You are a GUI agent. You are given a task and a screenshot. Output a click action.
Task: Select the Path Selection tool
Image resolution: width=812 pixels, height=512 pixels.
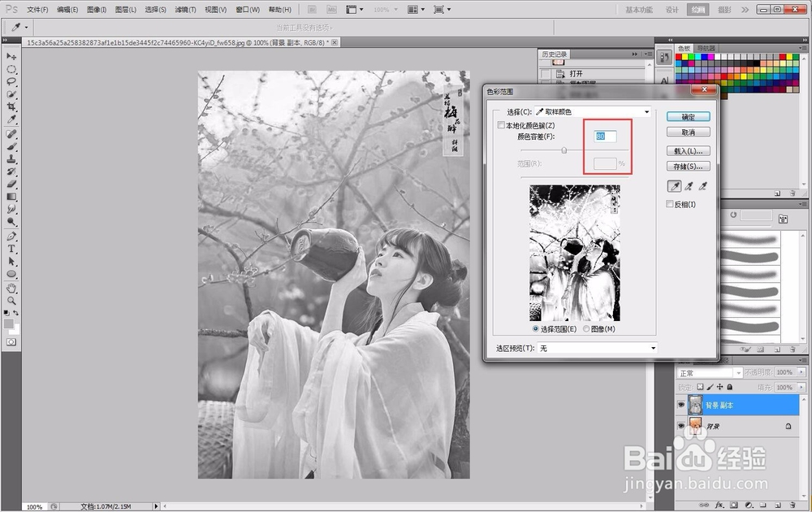pos(11,262)
